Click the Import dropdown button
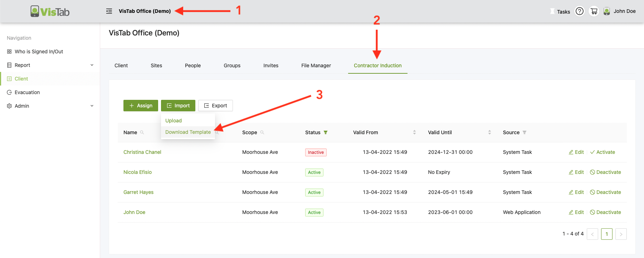Viewport: 644px width, 258px height. 178,106
